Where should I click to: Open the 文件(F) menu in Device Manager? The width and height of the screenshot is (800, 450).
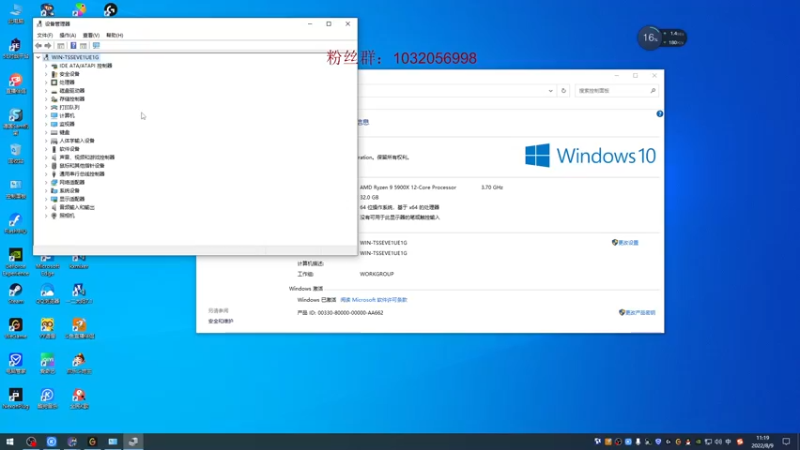coord(45,35)
